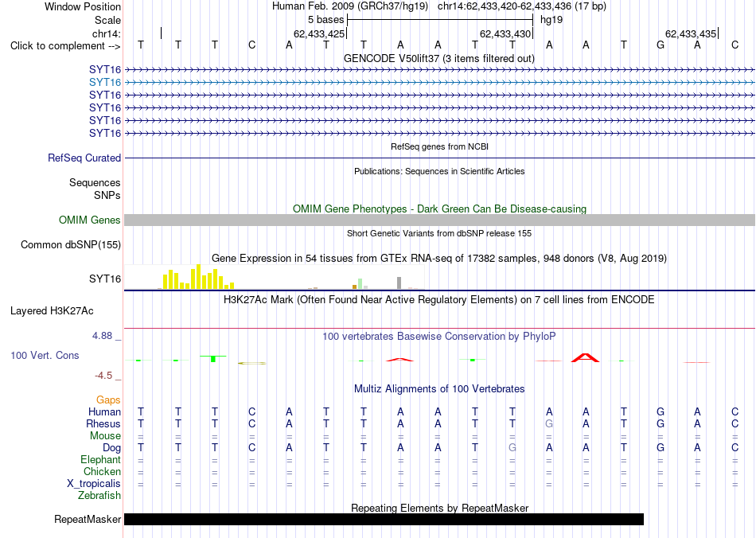Click the 62,433,435 ruler position

(691, 33)
